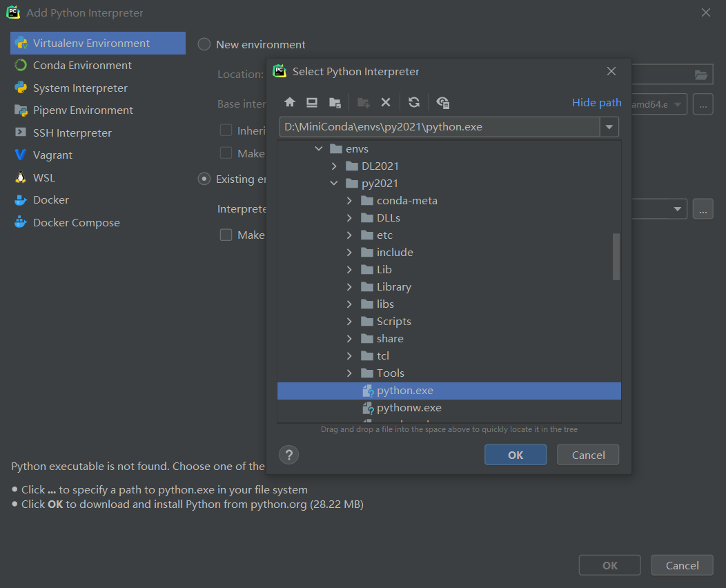This screenshot has width=726, height=588.
Task: Close the Select Python Interpreter dialog
Action: [x=611, y=71]
